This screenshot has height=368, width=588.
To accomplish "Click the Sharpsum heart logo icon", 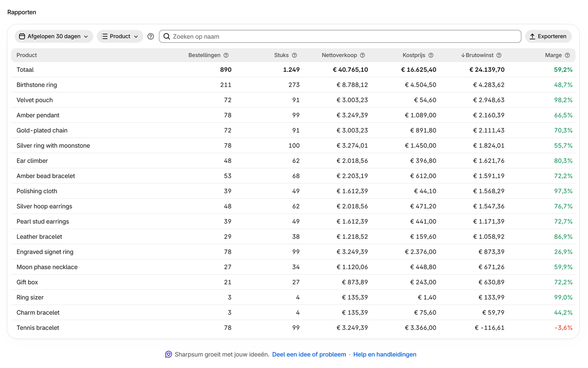I will [x=169, y=354].
